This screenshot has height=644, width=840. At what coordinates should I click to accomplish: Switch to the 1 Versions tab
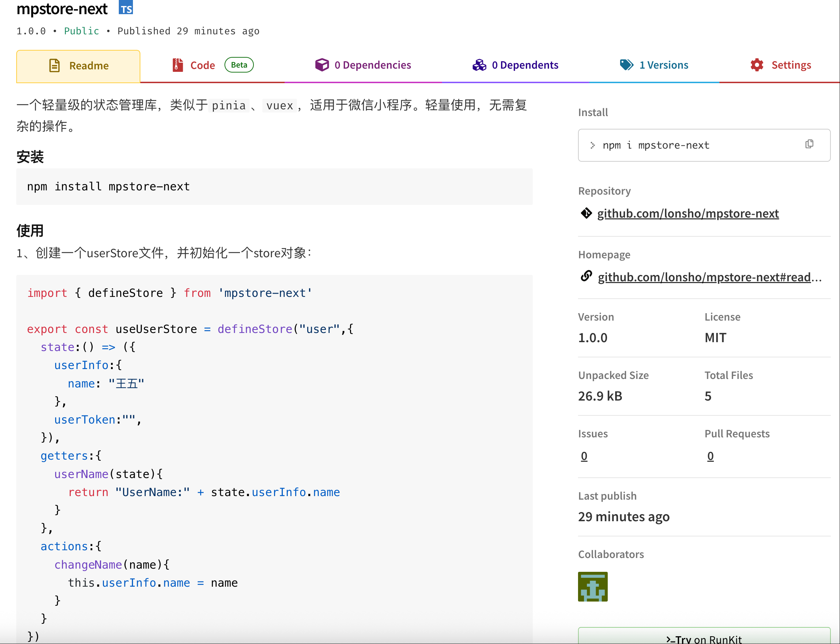664,65
